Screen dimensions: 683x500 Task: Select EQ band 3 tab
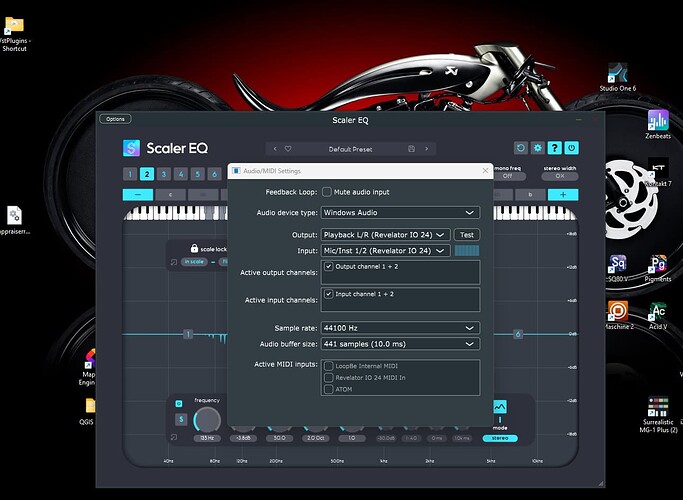[x=164, y=174]
